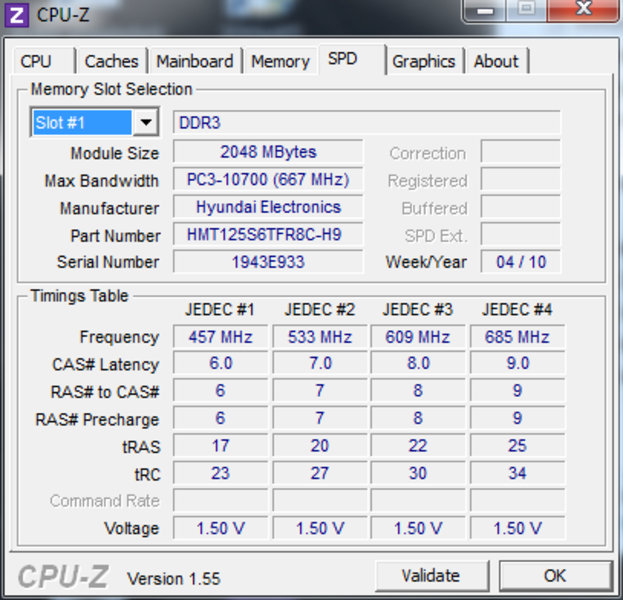Click the 04 / 10 Week/Year value
This screenshot has width=623, height=600.
tap(521, 262)
